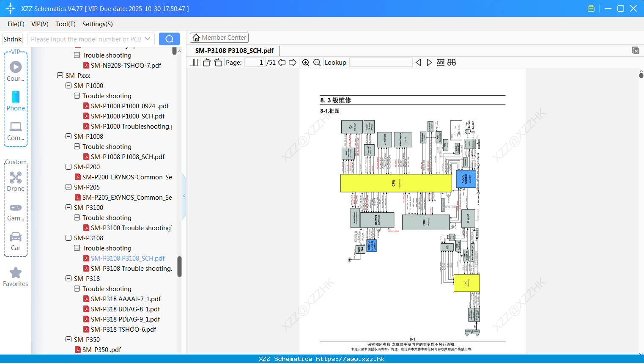
Task: Open the Tool(T) menu
Action: tap(66, 24)
